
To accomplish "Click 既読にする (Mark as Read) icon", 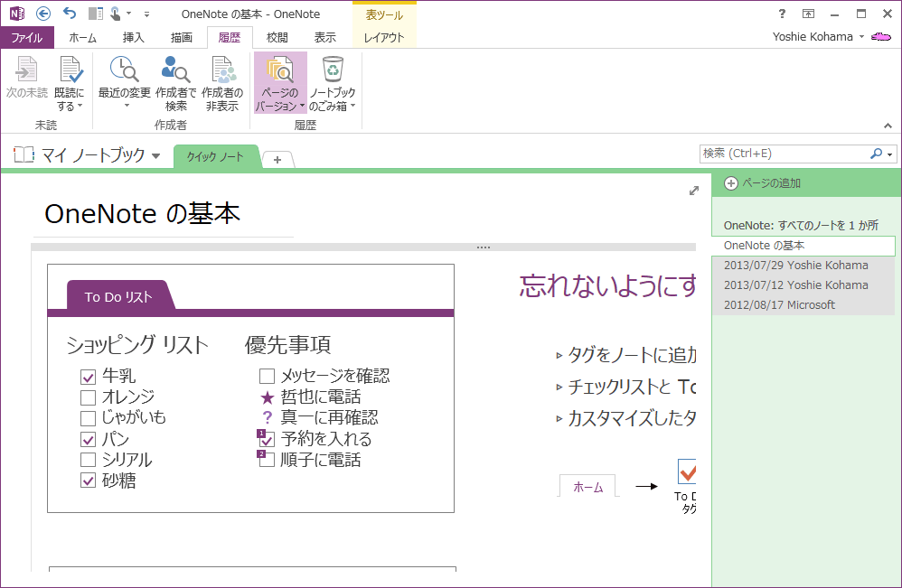I will pos(70,70).
